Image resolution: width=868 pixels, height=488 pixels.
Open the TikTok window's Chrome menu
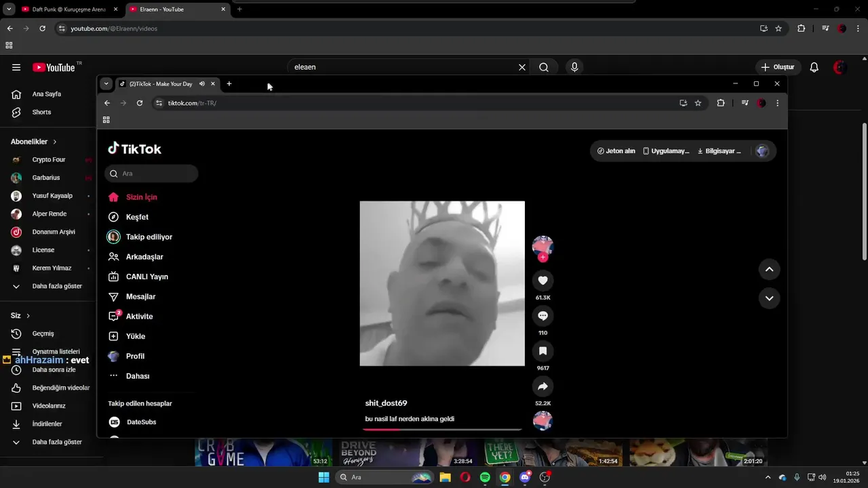click(777, 103)
